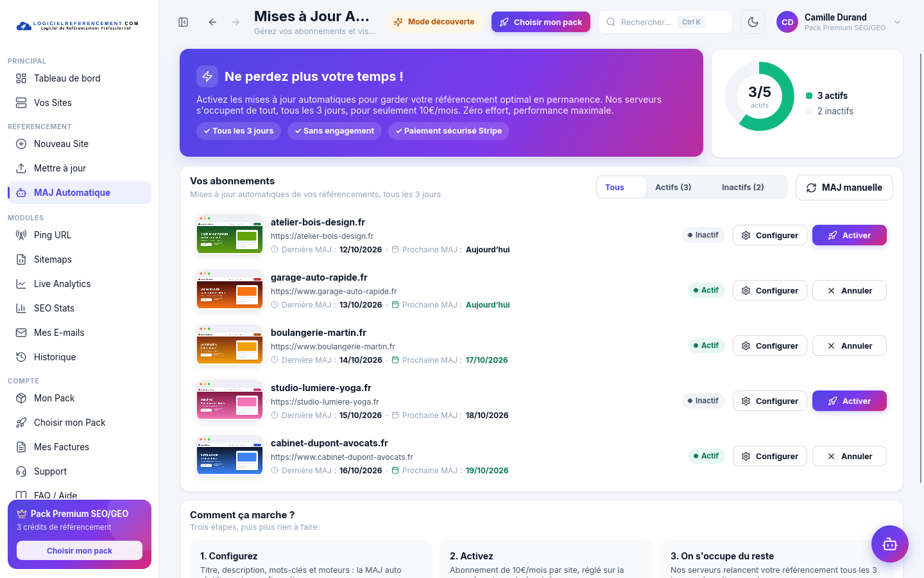Open the garage-auto-rapide.fr thumbnail
Image resolution: width=924 pixels, height=578 pixels.
click(x=230, y=290)
